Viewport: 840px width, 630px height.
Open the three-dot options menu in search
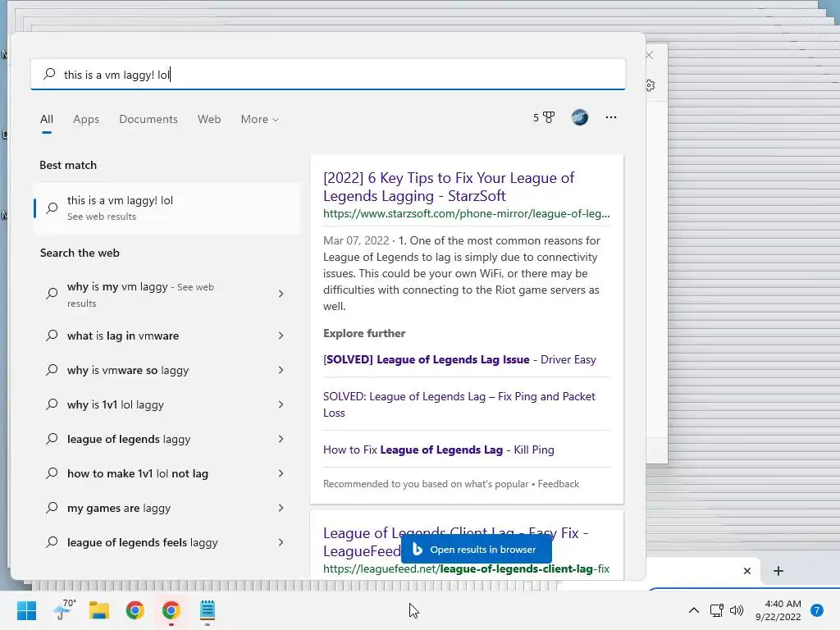pyautogui.click(x=610, y=117)
